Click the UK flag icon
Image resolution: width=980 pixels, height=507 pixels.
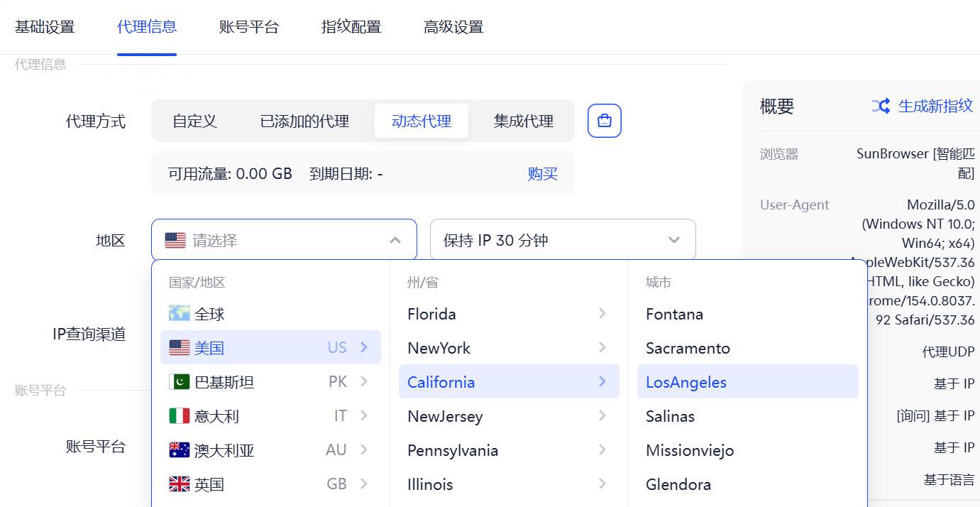click(180, 484)
